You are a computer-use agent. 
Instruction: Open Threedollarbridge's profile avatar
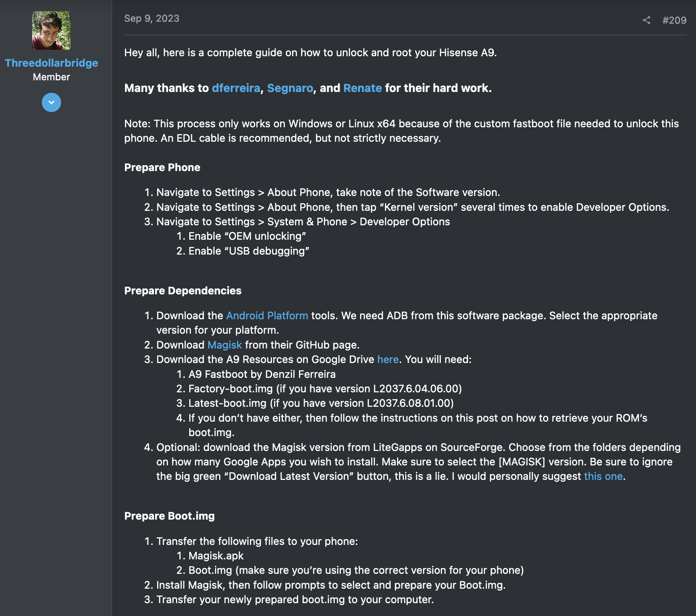point(51,31)
